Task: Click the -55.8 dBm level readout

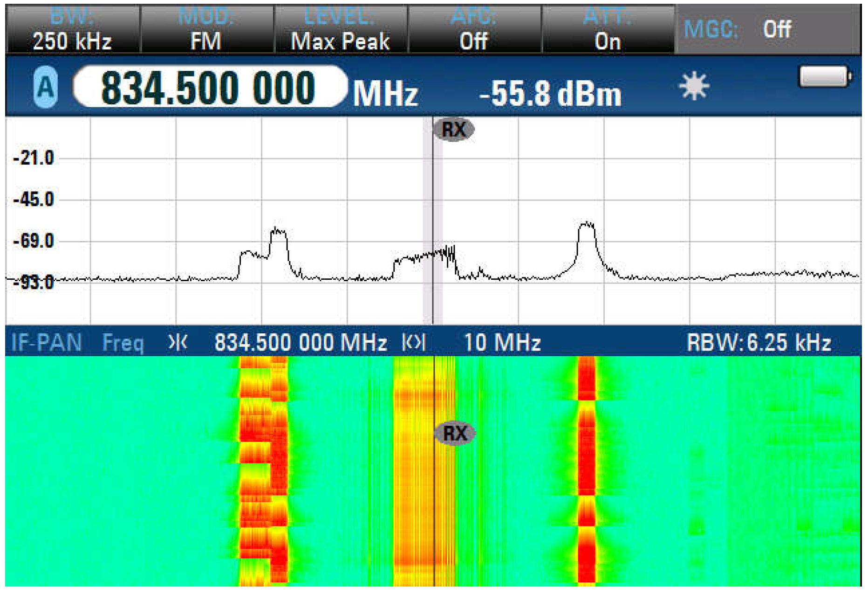Action: coord(550,93)
